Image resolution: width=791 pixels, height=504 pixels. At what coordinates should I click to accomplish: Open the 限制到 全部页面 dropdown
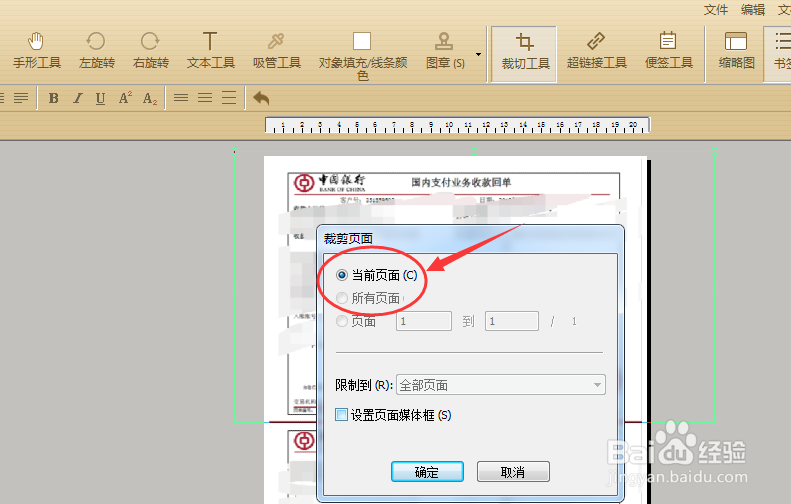pos(501,385)
